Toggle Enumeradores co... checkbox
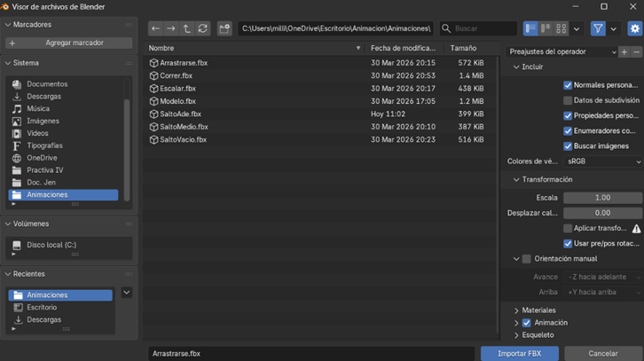This screenshot has height=361, width=644. click(x=568, y=131)
